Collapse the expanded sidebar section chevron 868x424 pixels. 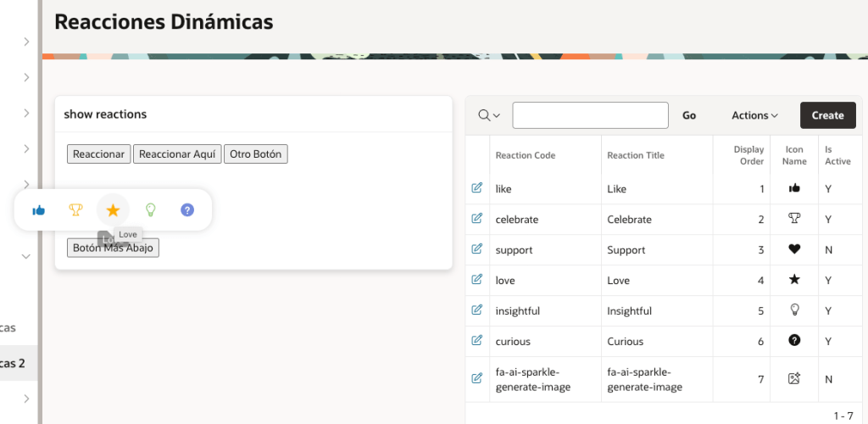click(x=26, y=256)
